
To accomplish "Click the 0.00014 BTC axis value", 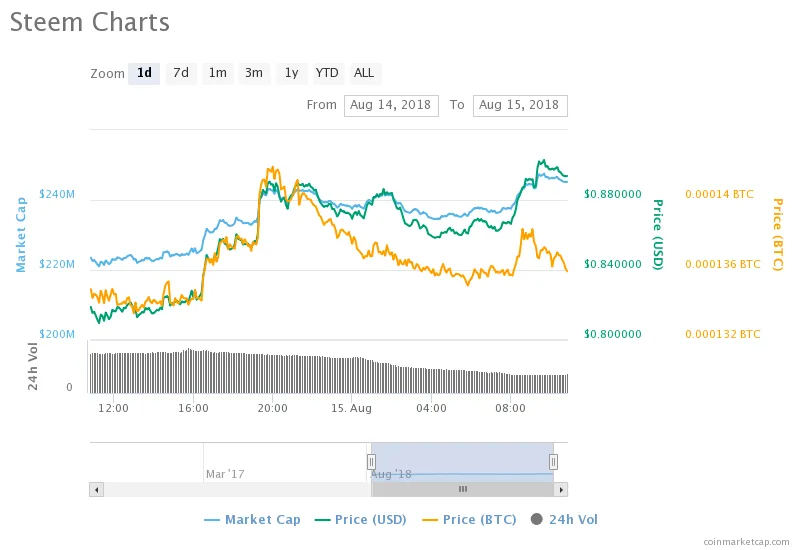I will (719, 194).
